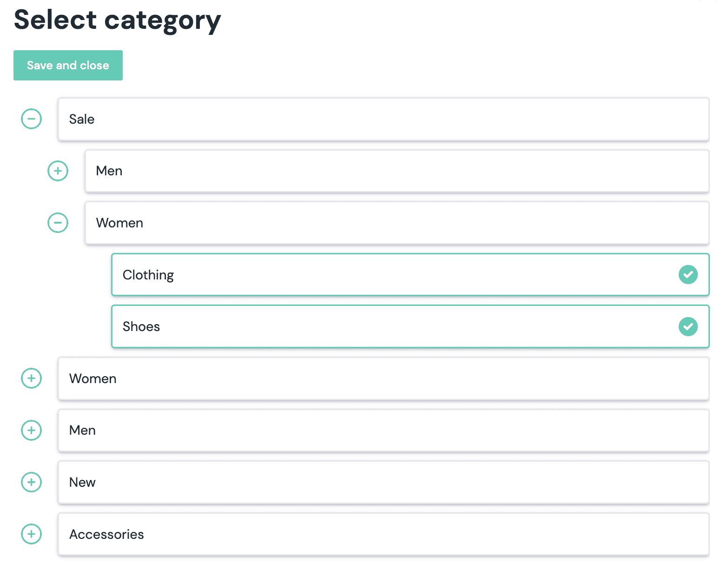
Task: Deselect Clothing by clicking its checkmark
Action: 688,275
